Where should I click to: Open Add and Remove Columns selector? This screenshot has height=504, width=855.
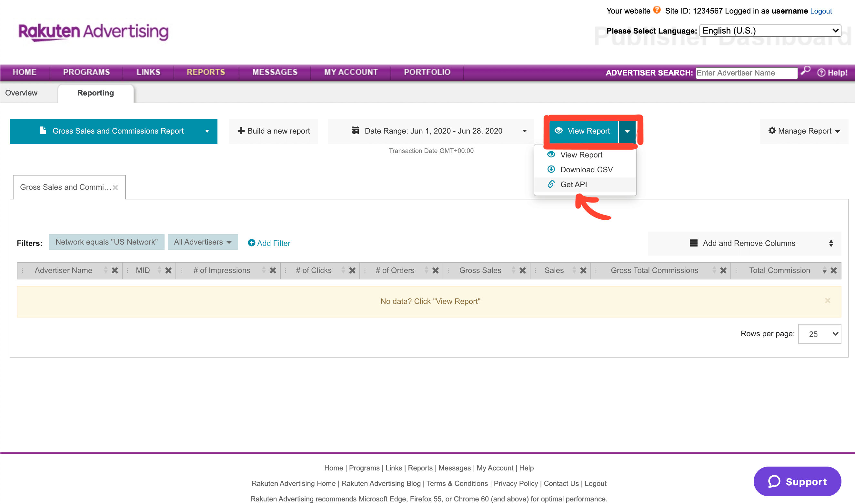coord(744,244)
